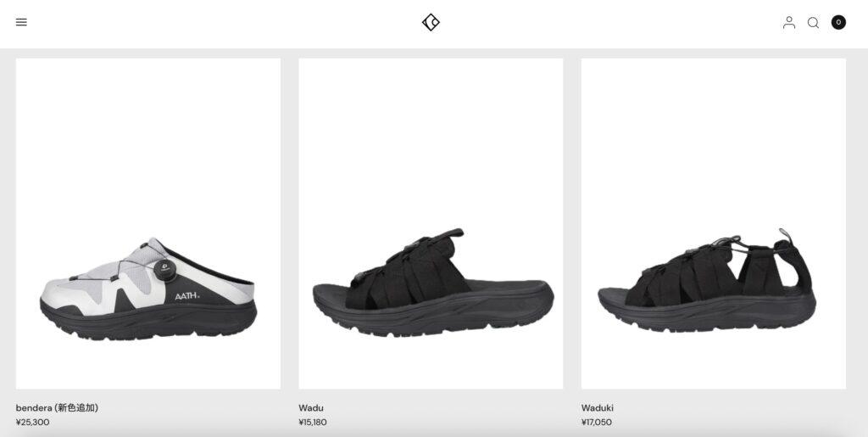The height and width of the screenshot is (437, 868).
Task: Open the Wadu product title link
Action: click(x=311, y=408)
